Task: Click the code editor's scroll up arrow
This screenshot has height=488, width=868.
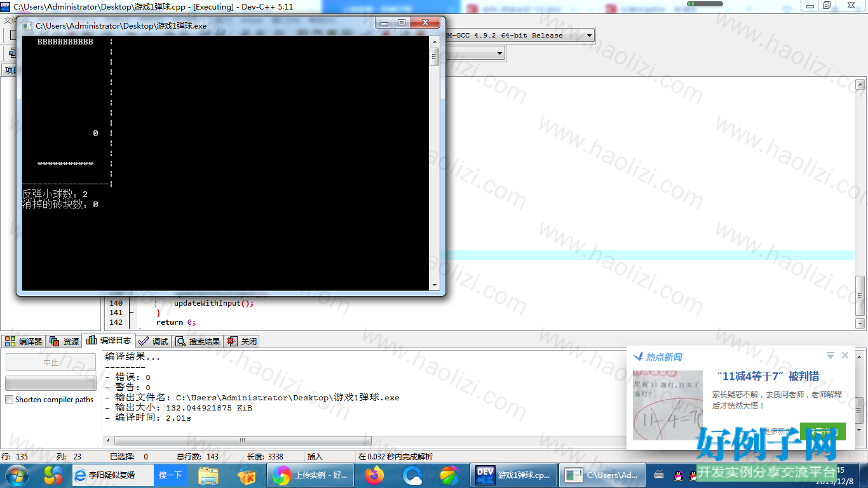Action: coord(860,85)
